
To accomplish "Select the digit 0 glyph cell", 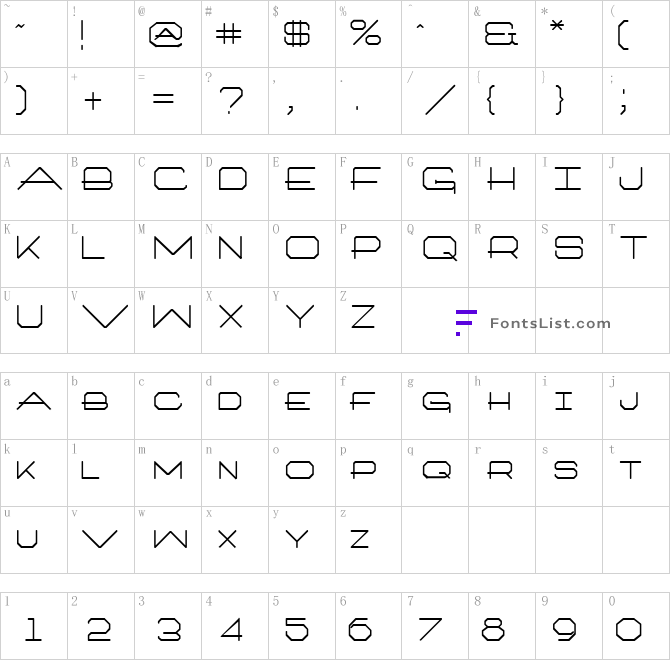I will [636, 626].
